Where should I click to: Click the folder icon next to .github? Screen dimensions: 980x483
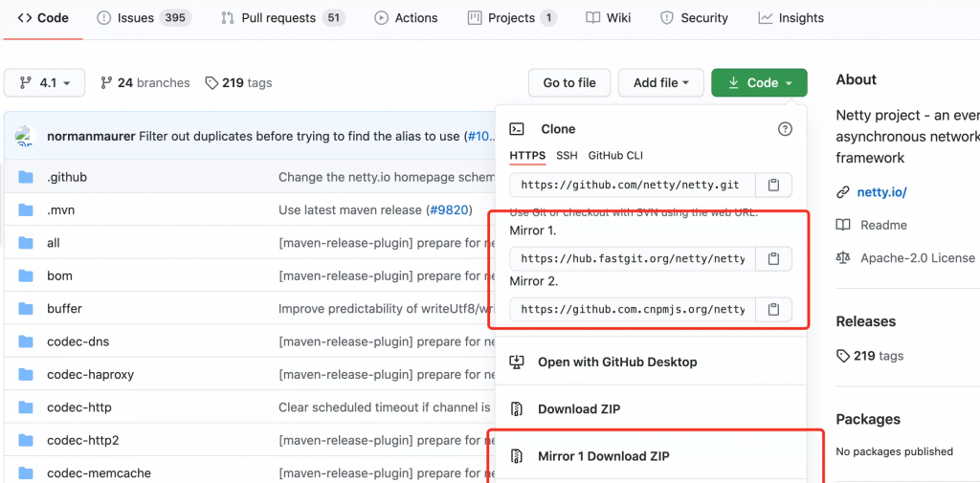pyautogui.click(x=25, y=178)
